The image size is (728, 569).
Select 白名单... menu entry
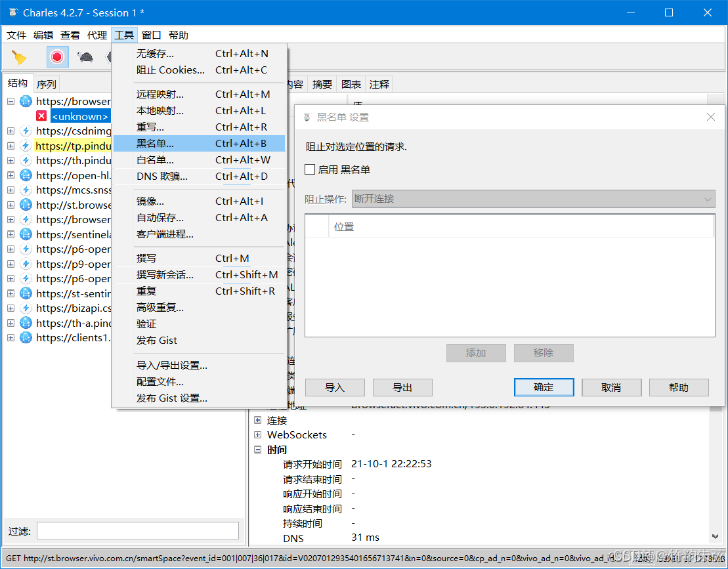coord(199,159)
